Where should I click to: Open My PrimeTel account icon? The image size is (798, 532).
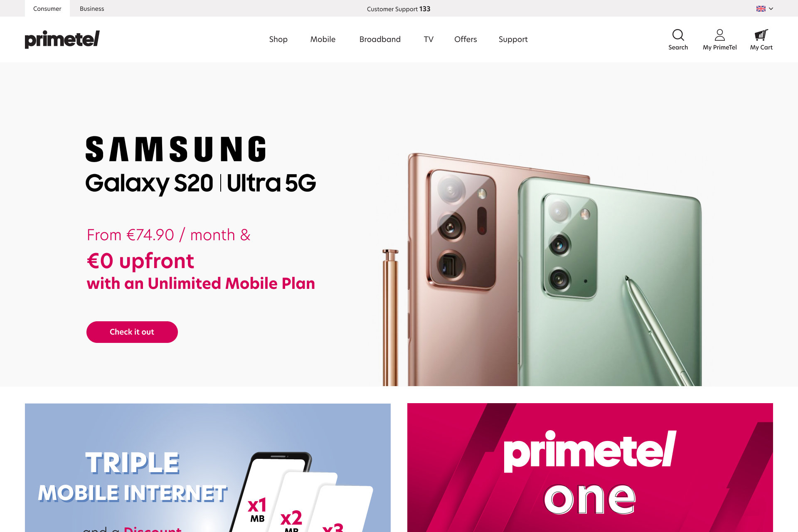click(720, 35)
